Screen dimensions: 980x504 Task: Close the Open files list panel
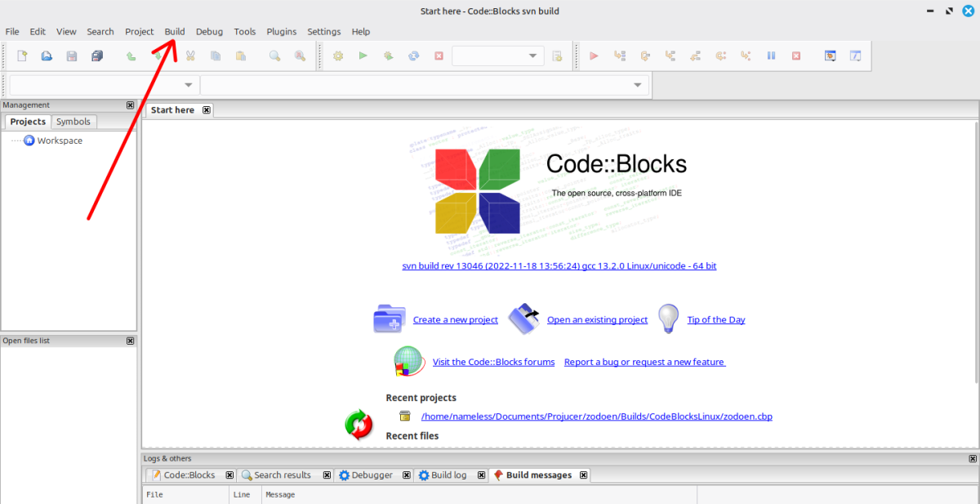[131, 341]
